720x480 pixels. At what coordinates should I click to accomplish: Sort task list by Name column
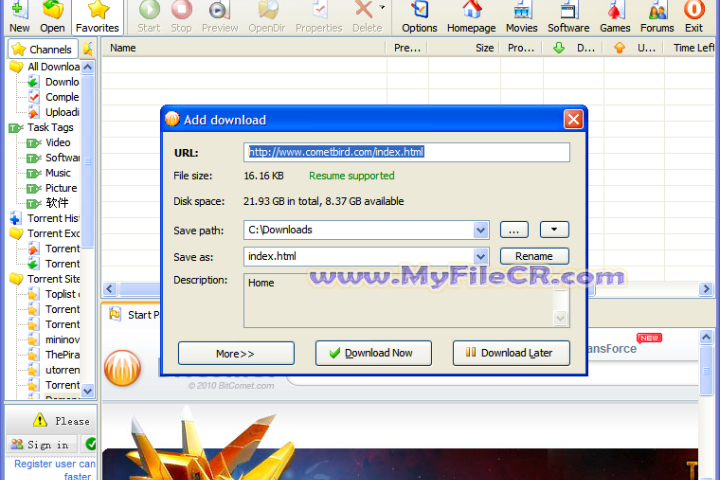(x=243, y=48)
